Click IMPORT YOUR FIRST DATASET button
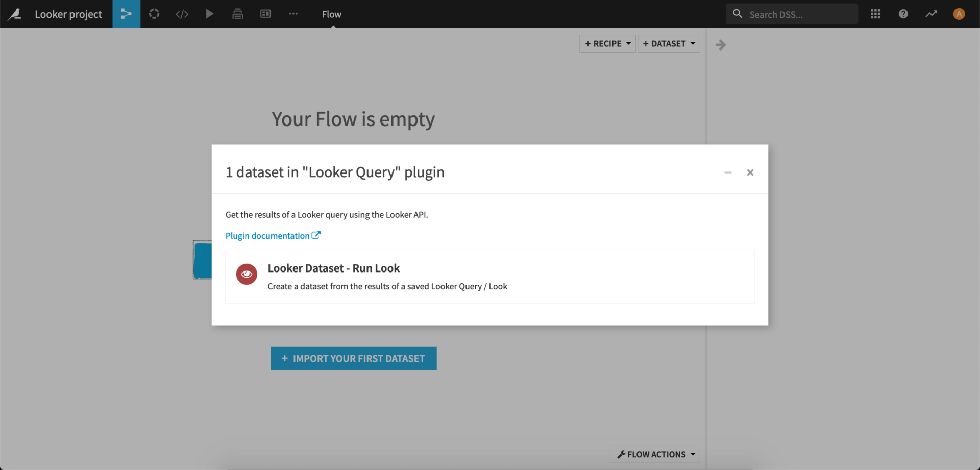The height and width of the screenshot is (470, 980). 353,358
